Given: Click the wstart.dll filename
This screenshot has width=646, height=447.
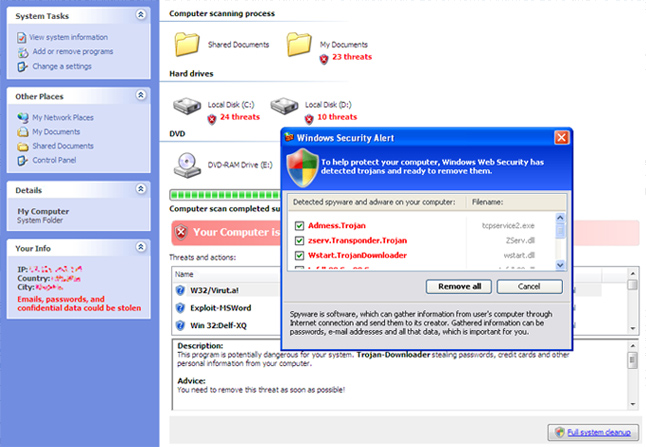Looking at the screenshot, I should coord(519,255).
